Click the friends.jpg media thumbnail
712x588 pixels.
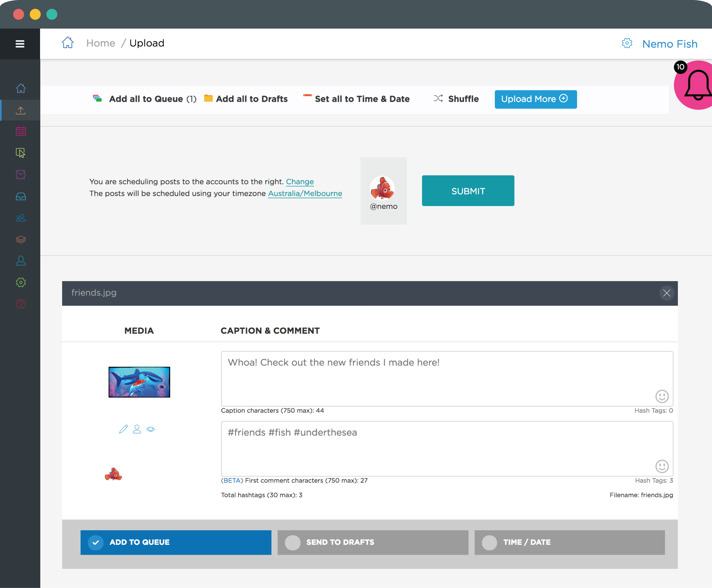click(x=139, y=382)
